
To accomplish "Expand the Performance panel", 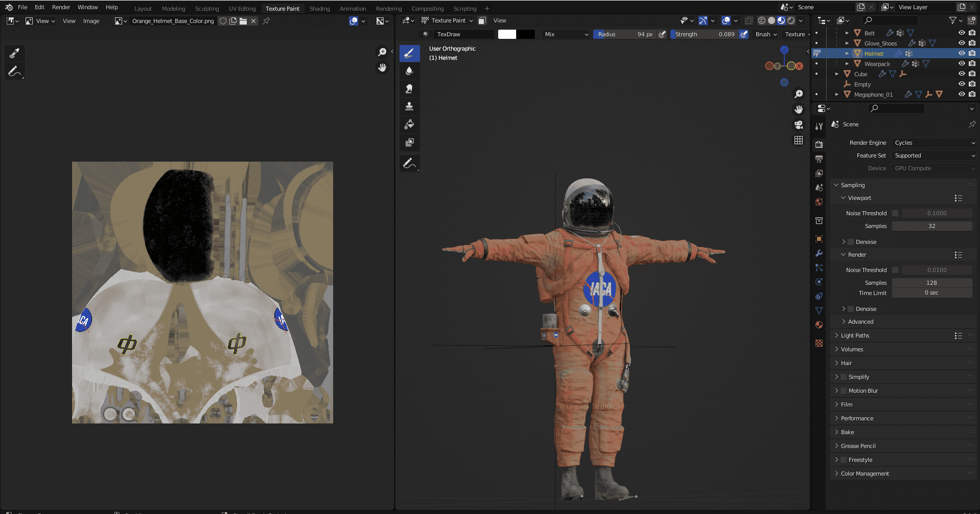I will (857, 418).
